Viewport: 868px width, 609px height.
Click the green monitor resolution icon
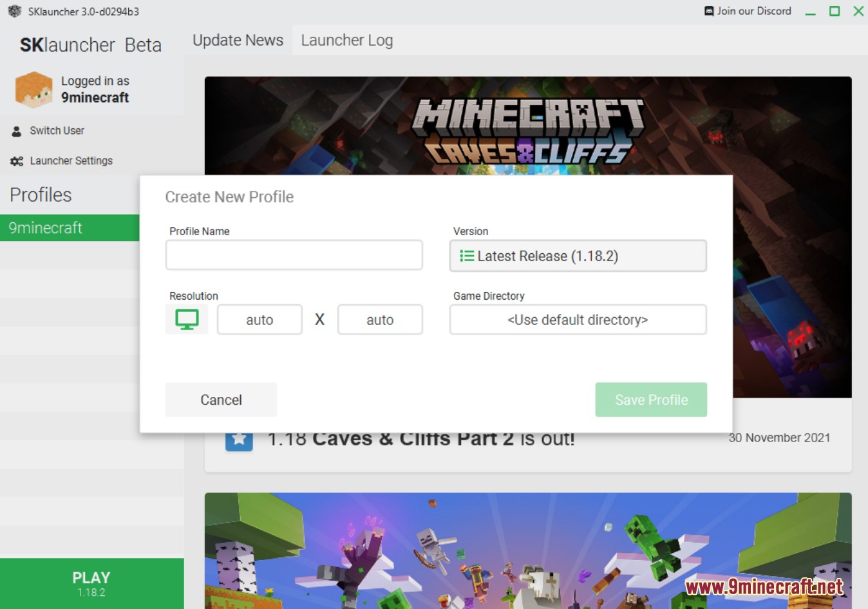coord(187,320)
